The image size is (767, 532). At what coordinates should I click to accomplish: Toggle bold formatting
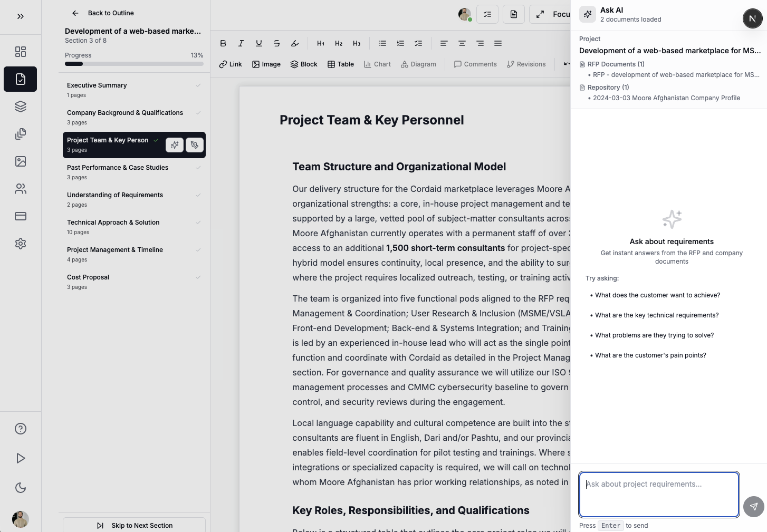tap(223, 43)
